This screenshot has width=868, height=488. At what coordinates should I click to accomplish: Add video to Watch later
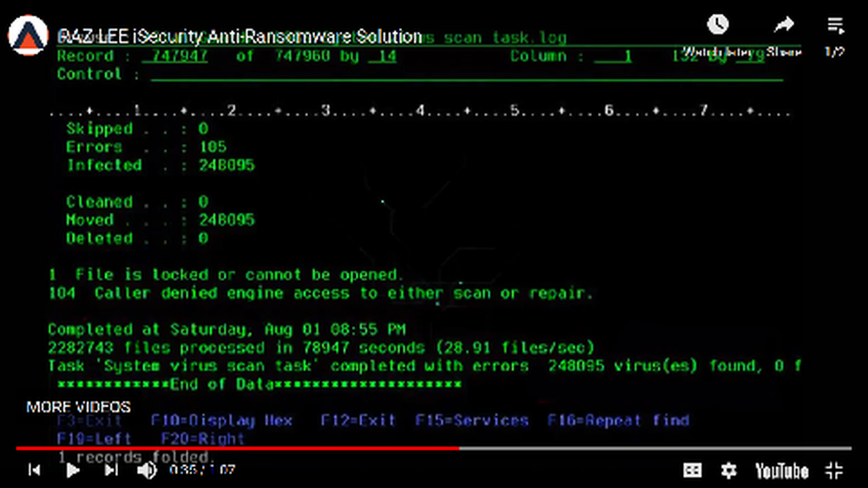(718, 24)
